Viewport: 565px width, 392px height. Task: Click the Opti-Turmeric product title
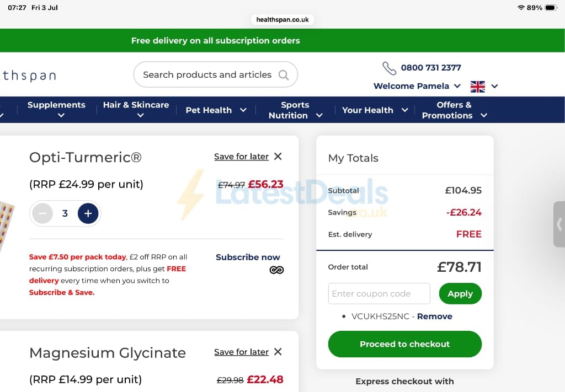86,157
